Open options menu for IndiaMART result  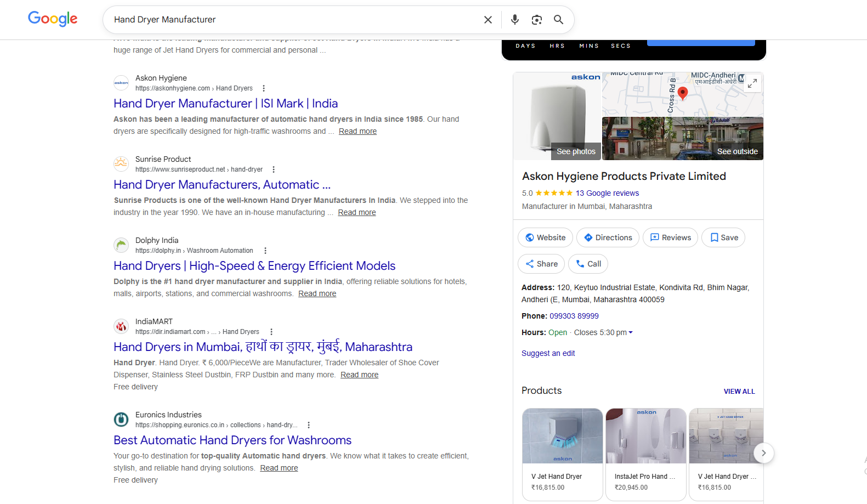coord(271,332)
